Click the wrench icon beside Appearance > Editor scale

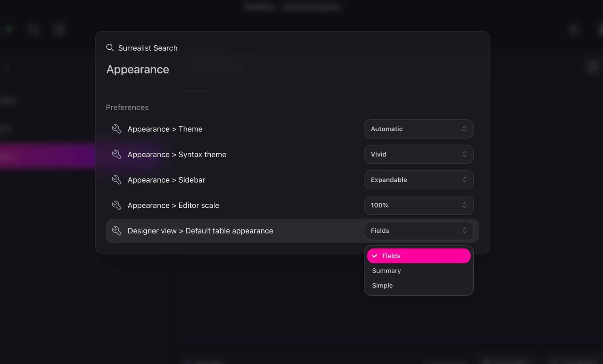tap(117, 205)
